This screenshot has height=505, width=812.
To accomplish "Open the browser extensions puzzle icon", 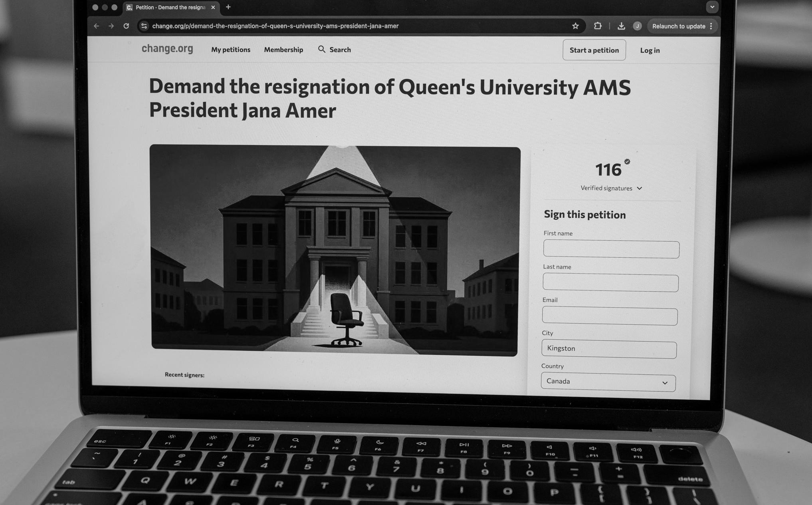I will tap(598, 26).
